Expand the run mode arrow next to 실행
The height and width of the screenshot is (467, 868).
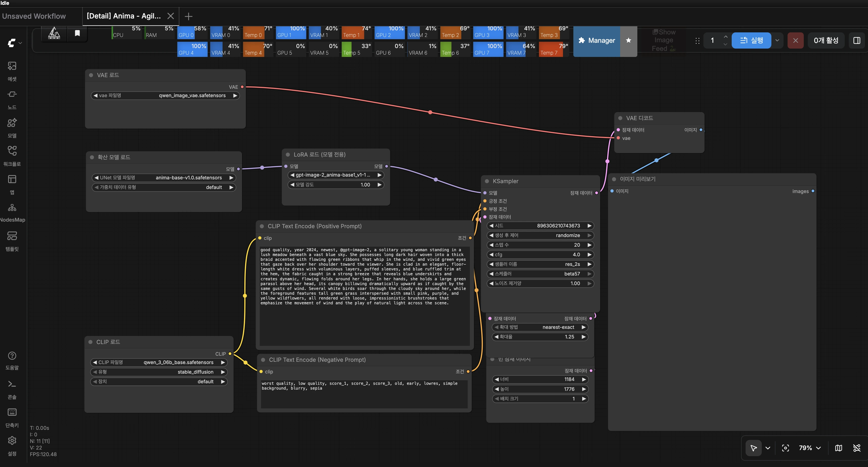(777, 40)
